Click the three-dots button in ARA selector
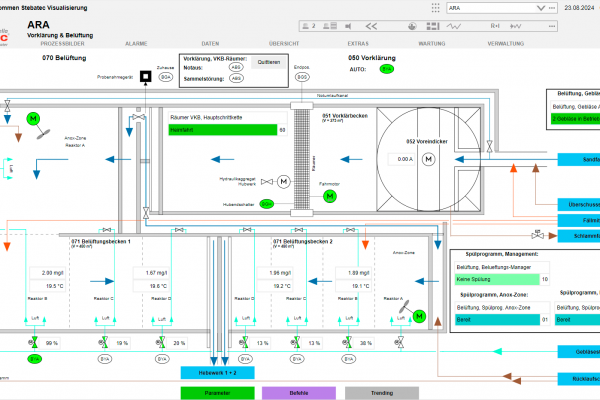 point(552,8)
